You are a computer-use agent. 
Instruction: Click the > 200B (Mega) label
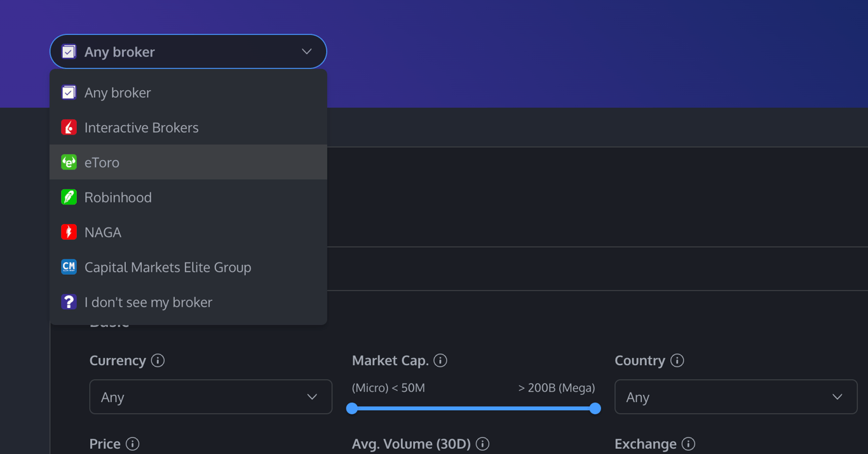(x=557, y=387)
